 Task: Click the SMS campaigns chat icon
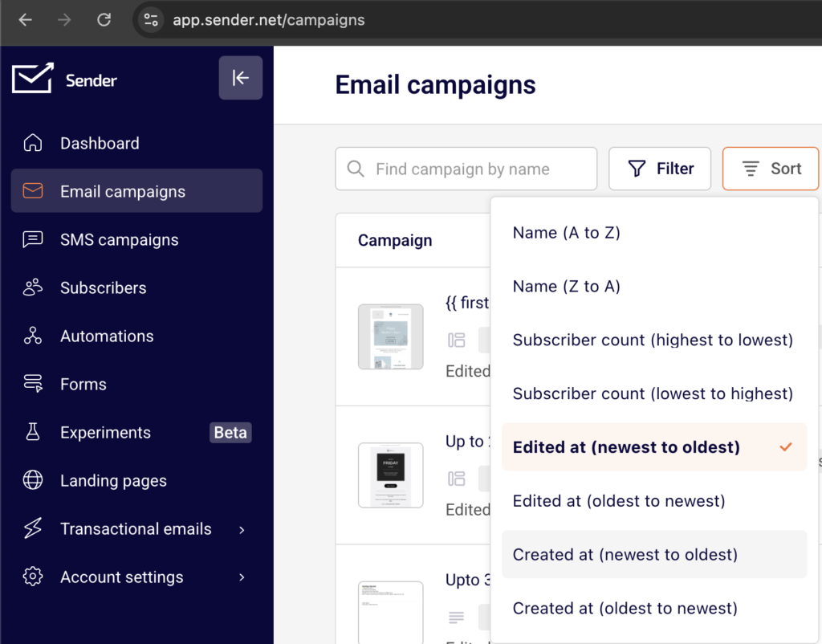pos(32,239)
